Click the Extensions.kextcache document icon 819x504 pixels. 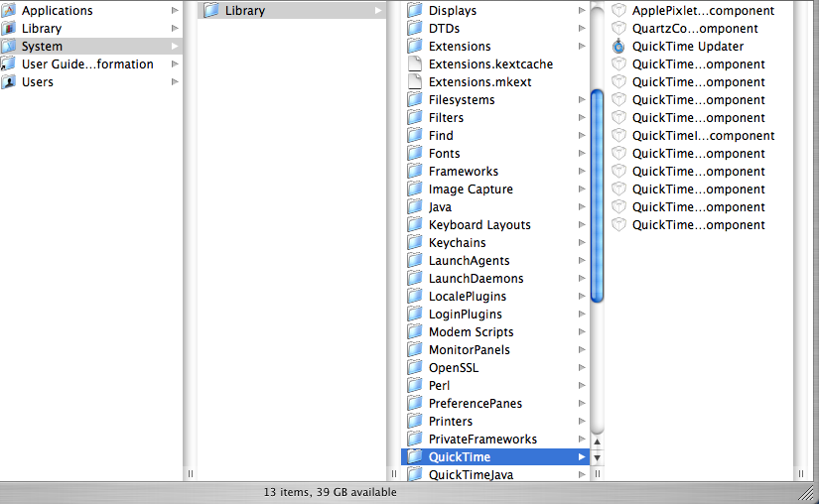click(x=415, y=63)
